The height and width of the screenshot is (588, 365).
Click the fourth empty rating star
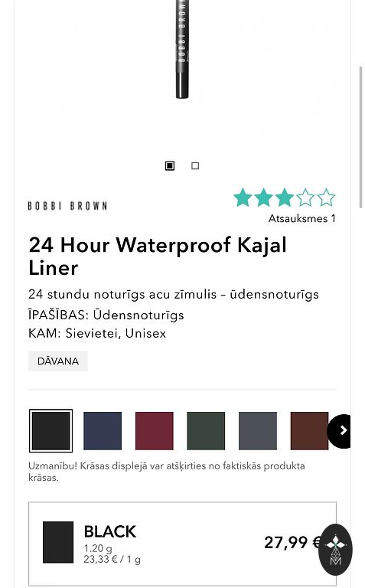pos(305,198)
